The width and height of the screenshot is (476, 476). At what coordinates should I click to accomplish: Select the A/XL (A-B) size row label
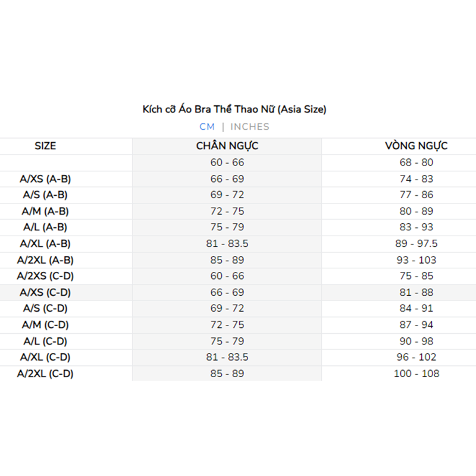point(45,243)
